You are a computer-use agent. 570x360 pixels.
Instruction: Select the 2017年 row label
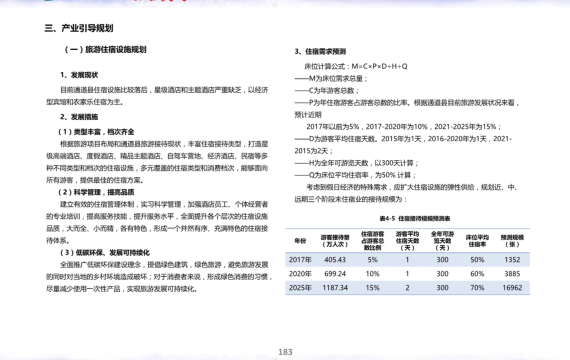pyautogui.click(x=300, y=260)
